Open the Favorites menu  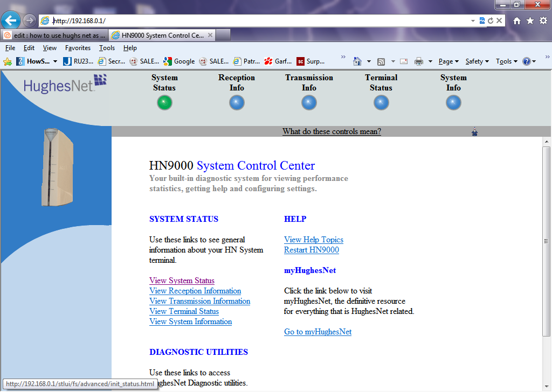[x=78, y=48]
